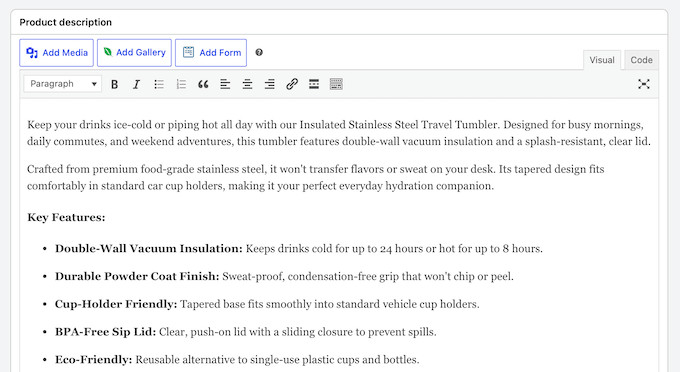Viewport: 680px width, 372px height.
Task: Align text to the left
Action: click(x=225, y=84)
